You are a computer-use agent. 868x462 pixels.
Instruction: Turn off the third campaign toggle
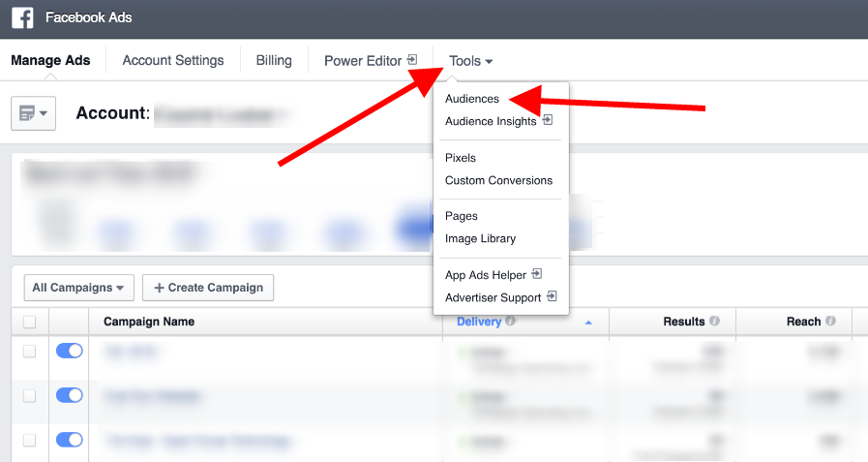click(70, 440)
